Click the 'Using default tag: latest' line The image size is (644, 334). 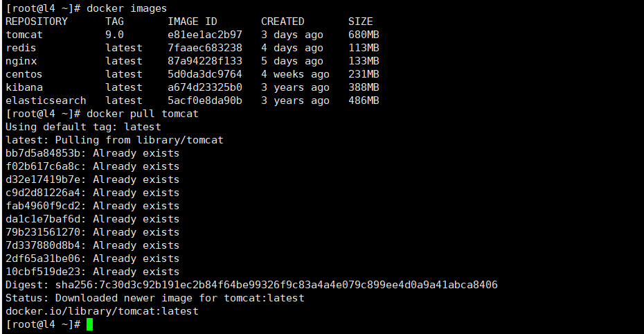(83, 127)
